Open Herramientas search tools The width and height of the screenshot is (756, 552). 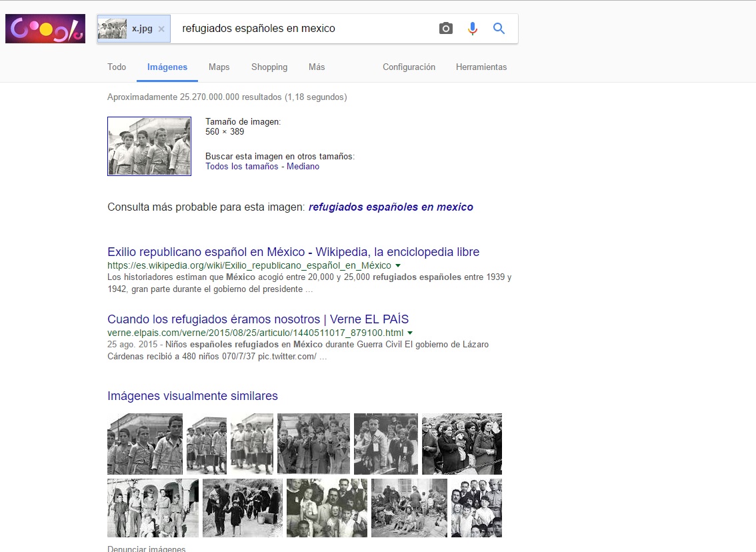pos(481,67)
